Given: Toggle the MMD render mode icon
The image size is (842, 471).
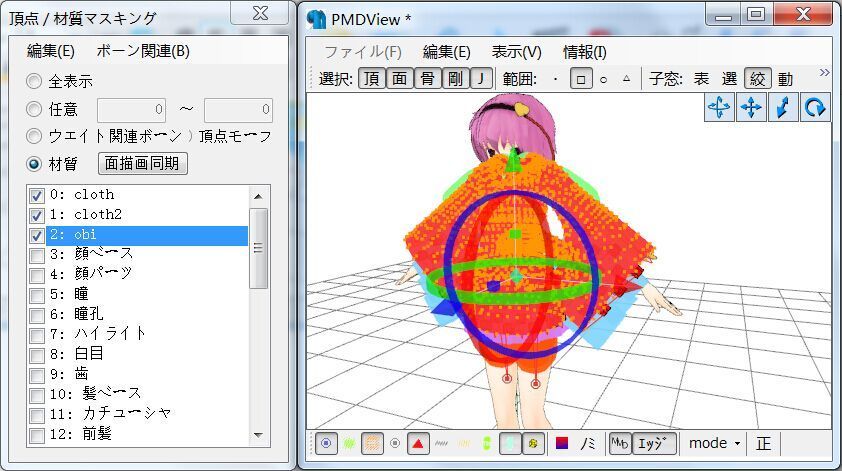Looking at the screenshot, I should (619, 443).
